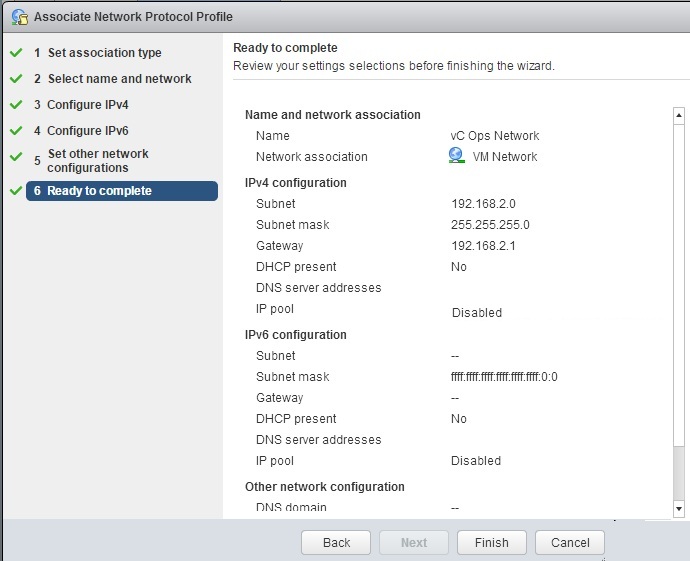Viewport: 690px width, 561px height.
Task: Click the checkmark beside Ready to complete
Action: tap(16, 191)
